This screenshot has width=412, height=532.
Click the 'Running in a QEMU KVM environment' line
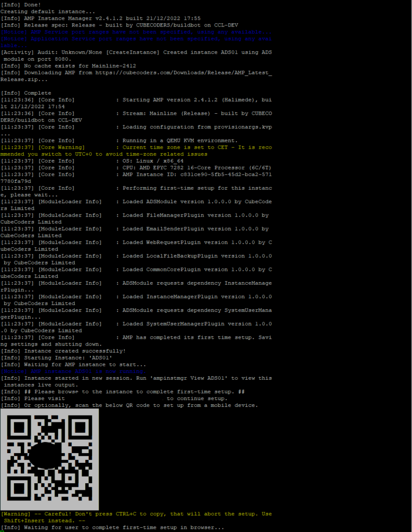pyautogui.click(x=119, y=140)
